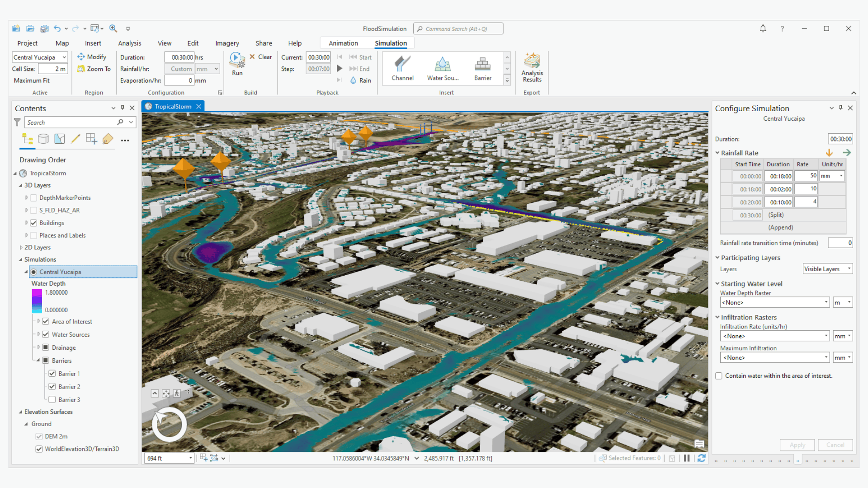Click the Clear build button
This screenshot has height=488, width=868.
click(x=261, y=57)
